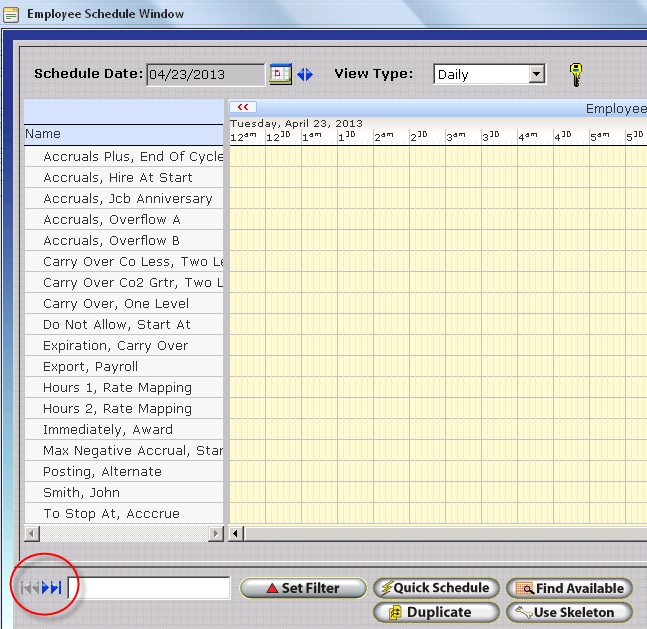Click the Schedule Date field
The height and width of the screenshot is (629, 647).
pos(205,74)
